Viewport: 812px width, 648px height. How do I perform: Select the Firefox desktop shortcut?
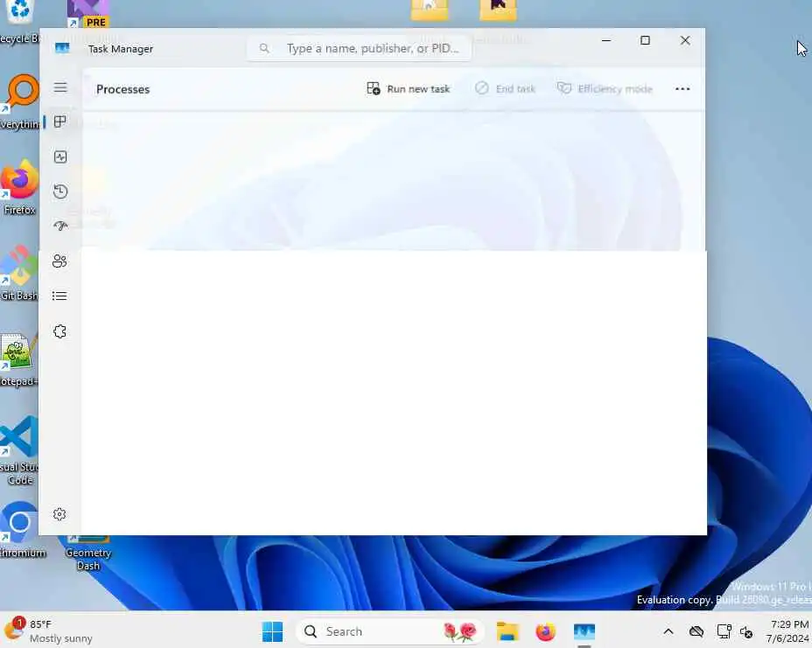19,188
